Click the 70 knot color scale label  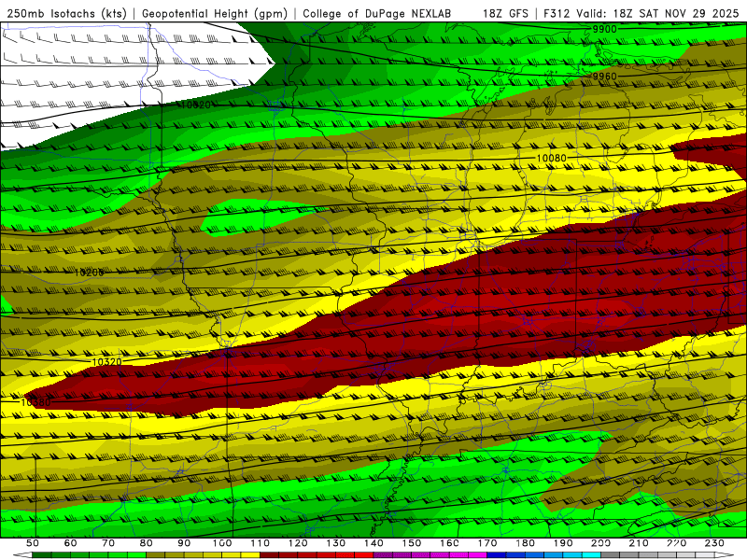(108, 543)
